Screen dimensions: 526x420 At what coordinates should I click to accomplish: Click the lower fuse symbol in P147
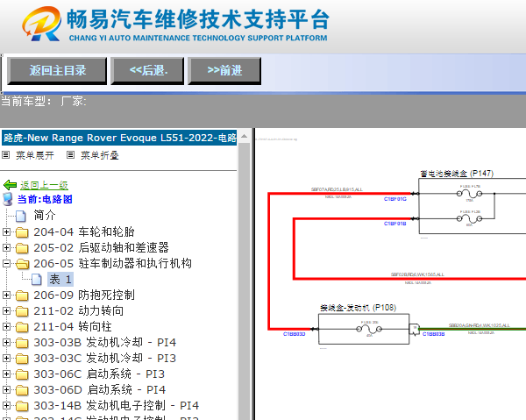click(x=469, y=219)
